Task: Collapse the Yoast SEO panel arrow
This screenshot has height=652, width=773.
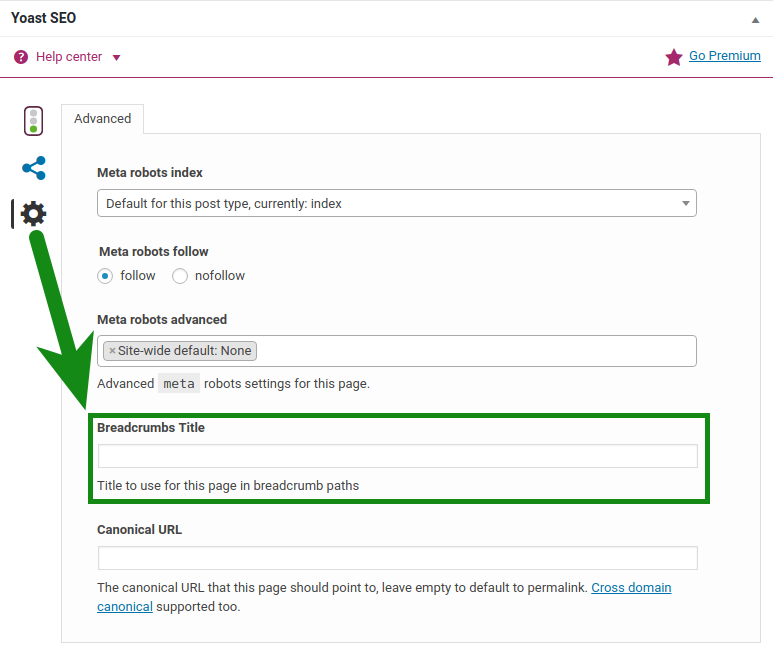Action: 755,20
